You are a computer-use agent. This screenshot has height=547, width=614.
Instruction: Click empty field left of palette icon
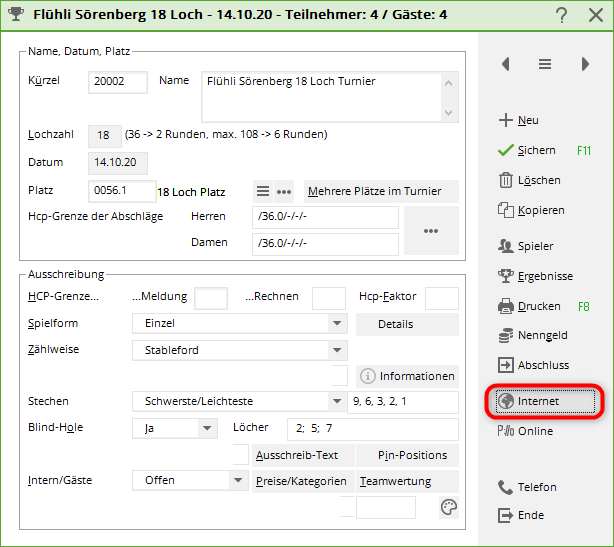click(x=386, y=507)
